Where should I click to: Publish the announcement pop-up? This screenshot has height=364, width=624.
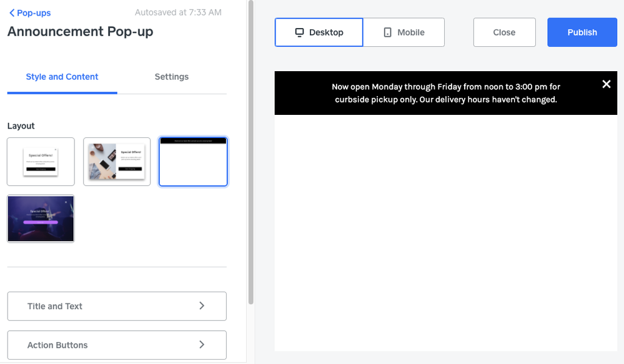[582, 32]
